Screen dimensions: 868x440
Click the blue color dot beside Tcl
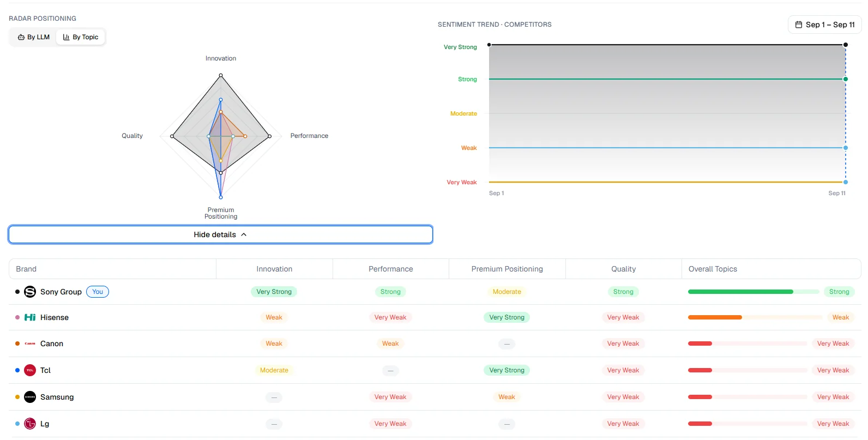tap(17, 370)
